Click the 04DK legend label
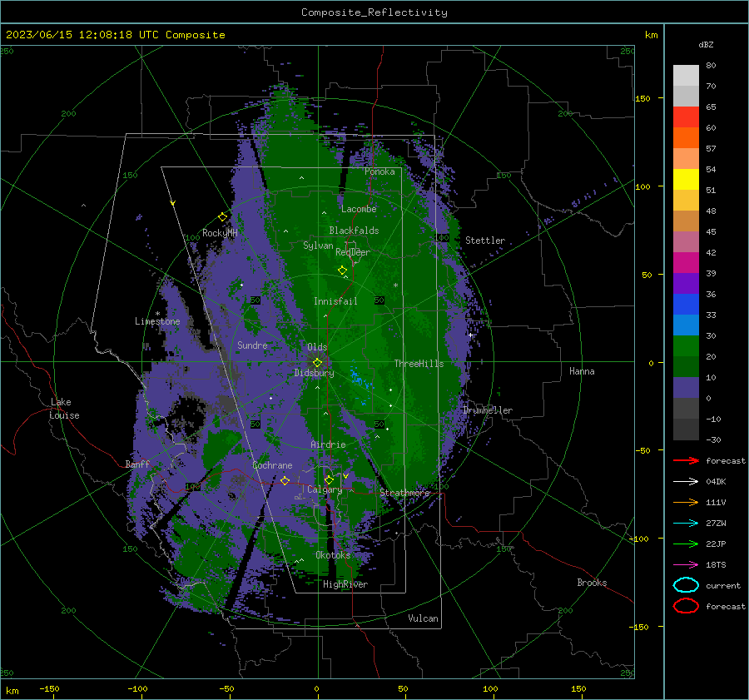 click(716, 481)
